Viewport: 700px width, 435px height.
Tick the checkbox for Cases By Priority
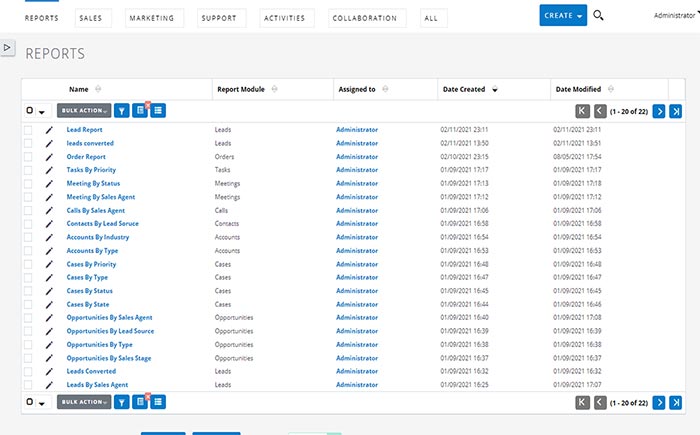click(x=28, y=264)
